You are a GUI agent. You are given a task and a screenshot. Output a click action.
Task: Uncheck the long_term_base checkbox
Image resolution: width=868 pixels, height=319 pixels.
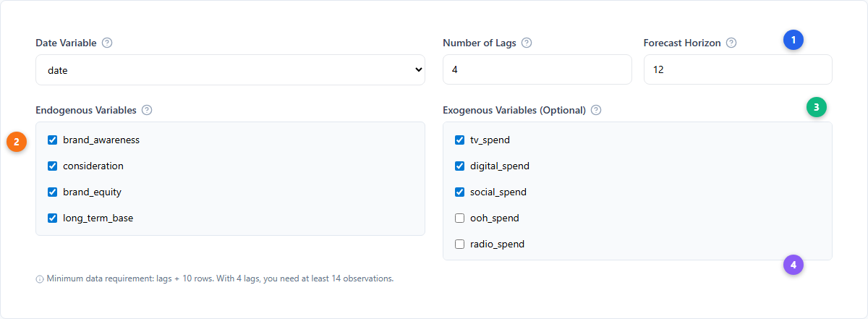point(52,218)
